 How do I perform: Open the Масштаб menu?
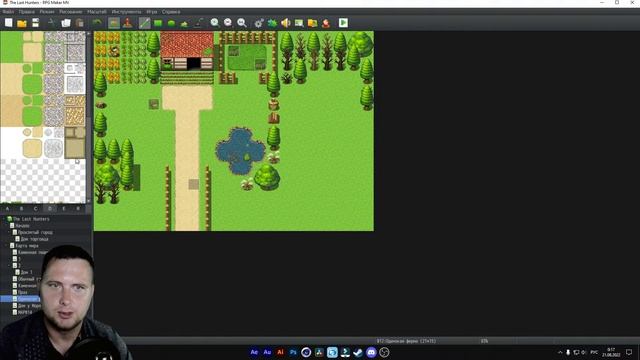coord(97,12)
